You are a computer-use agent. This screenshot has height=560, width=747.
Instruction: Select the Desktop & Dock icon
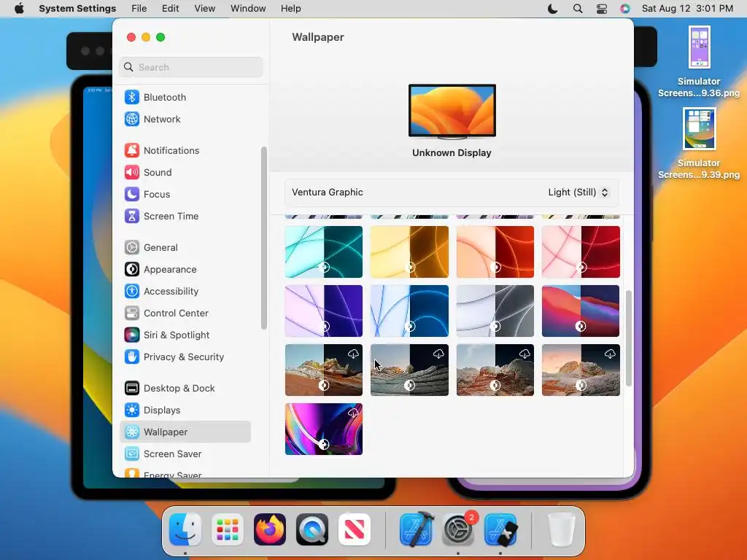point(132,389)
